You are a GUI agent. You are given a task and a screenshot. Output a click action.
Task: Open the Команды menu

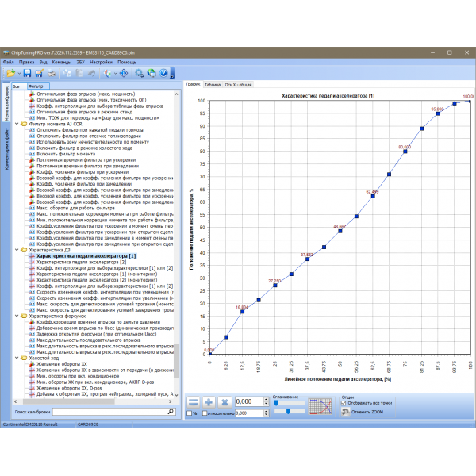pyautogui.click(x=49, y=61)
